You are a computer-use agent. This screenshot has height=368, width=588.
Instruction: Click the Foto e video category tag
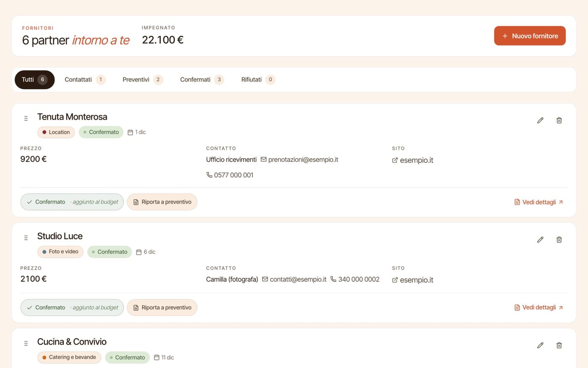60,252
